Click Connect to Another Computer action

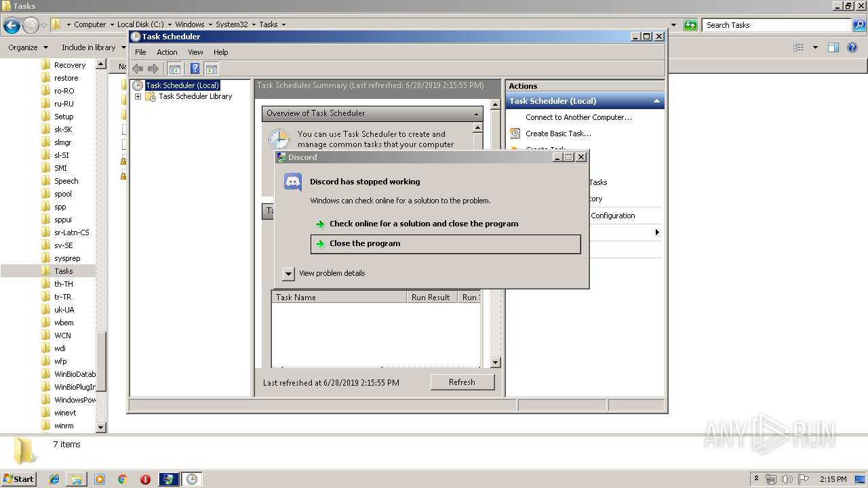click(578, 117)
